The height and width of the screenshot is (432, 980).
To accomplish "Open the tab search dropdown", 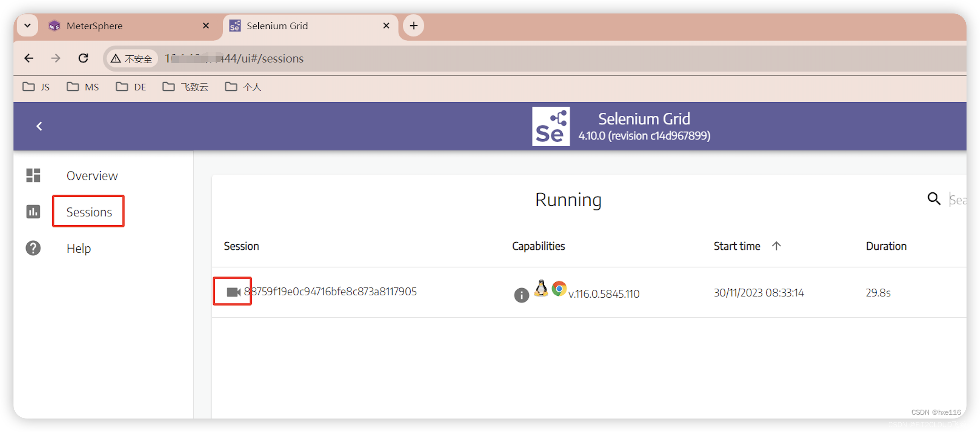I will [27, 26].
